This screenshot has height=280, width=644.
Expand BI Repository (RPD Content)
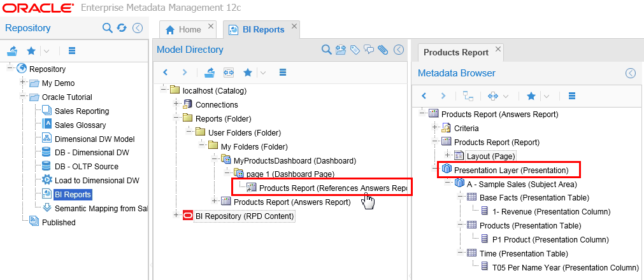(176, 215)
